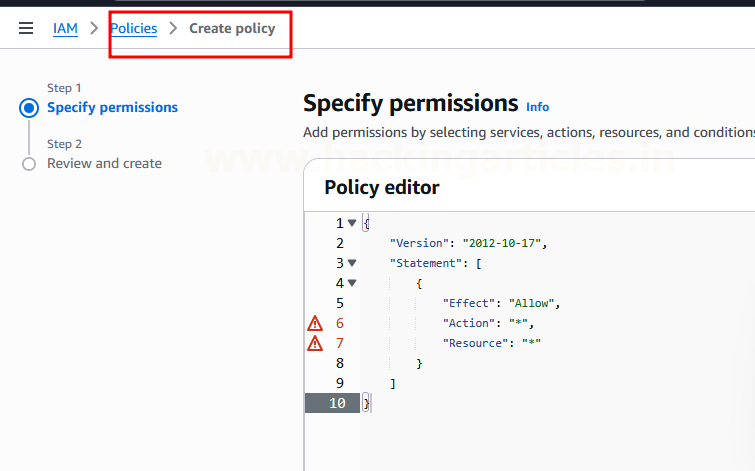This screenshot has height=471, width=755.
Task: Click the "Allow" value on line 5
Action: click(531, 303)
